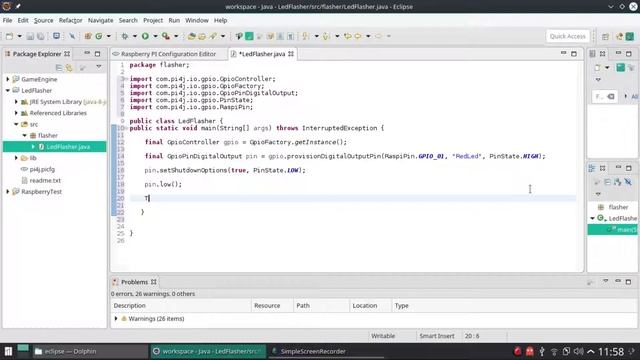Click the Save All toolbar icon
Screen dimensions: 640x360
point(41,36)
